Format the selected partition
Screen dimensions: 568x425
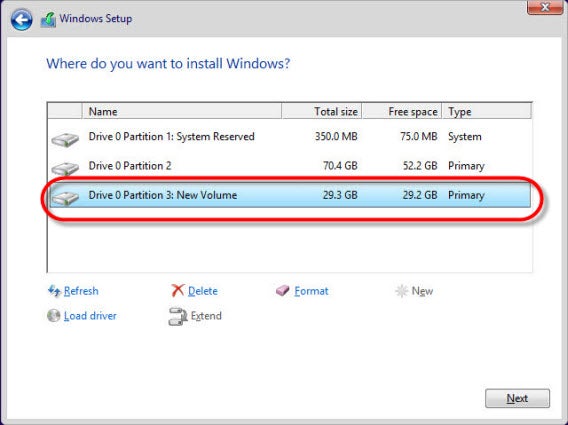pos(311,291)
